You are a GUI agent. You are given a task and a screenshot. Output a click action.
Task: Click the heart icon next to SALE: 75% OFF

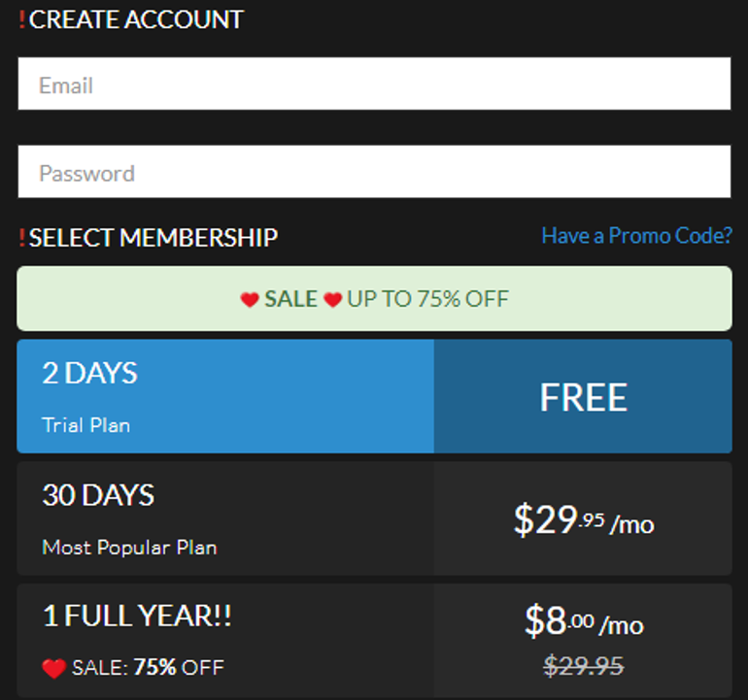53,668
